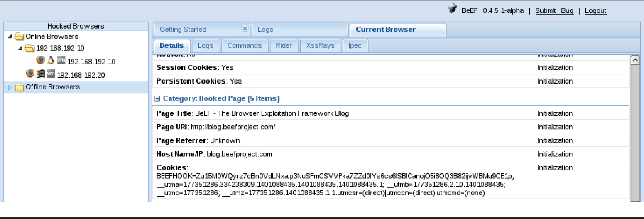Screen dimensions: 644x219
Task: Switch to the Commands tab
Action: click(x=245, y=46)
